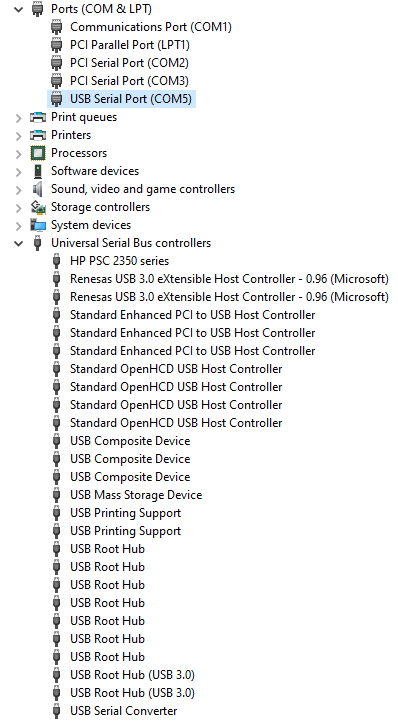Collapse Universal Serial Bus controllers node
Screen dimensions: 398x725
pyautogui.click(x=18, y=243)
